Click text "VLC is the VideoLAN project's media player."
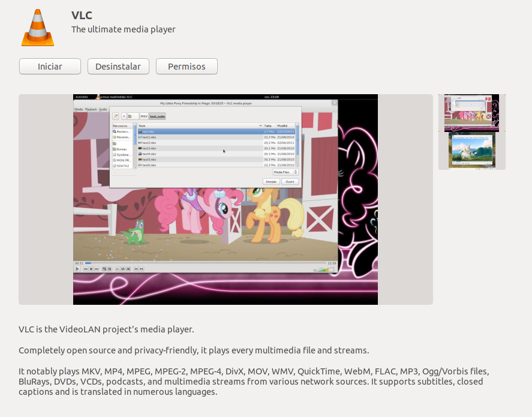The image size is (532, 417). 106,329
